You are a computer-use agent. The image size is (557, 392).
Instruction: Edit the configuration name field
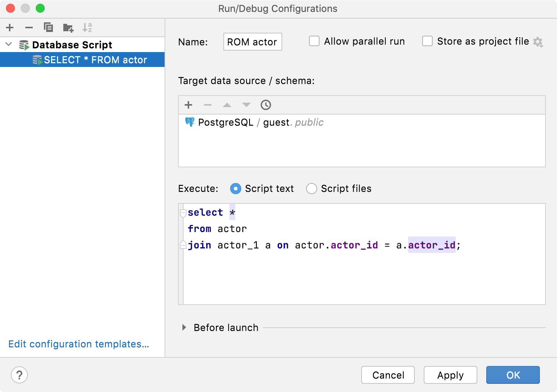tap(252, 42)
